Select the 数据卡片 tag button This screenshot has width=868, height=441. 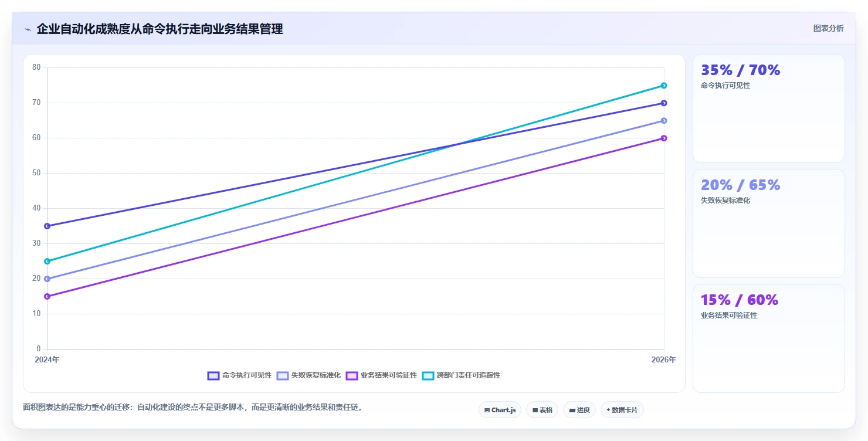[x=622, y=410]
